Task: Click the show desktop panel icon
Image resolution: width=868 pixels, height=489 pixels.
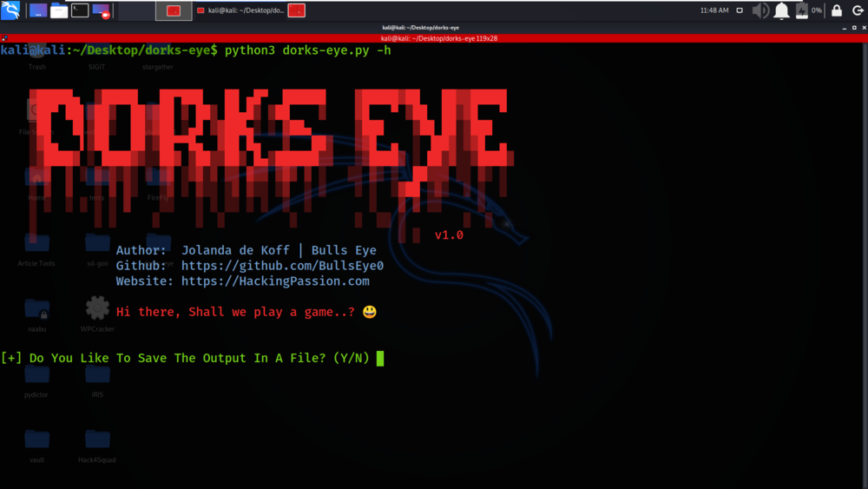Action: tap(38, 10)
